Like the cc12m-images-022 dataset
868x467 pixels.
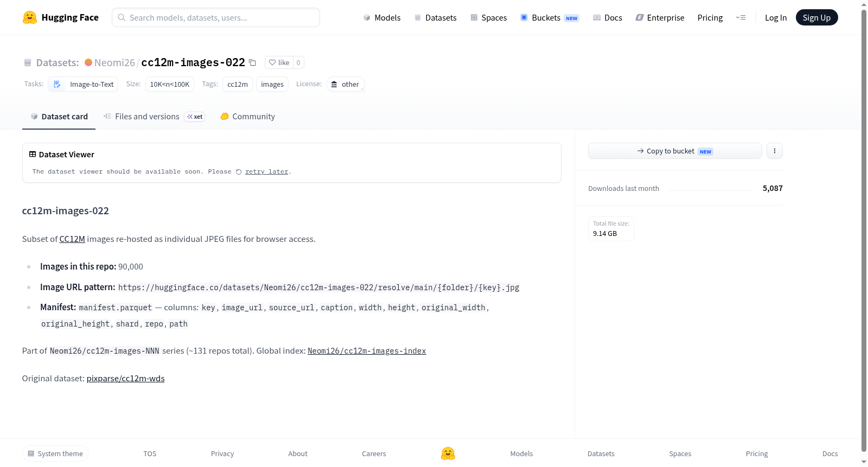coord(279,62)
